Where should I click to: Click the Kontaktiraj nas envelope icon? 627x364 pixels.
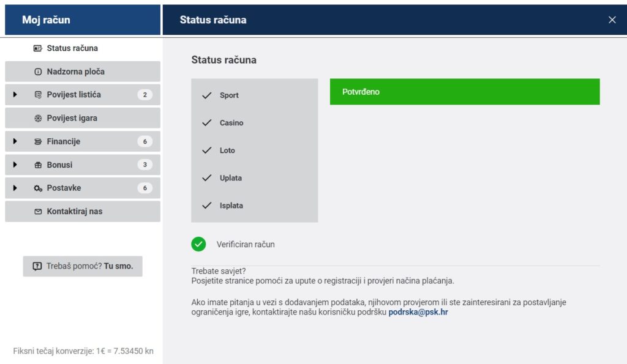click(38, 211)
